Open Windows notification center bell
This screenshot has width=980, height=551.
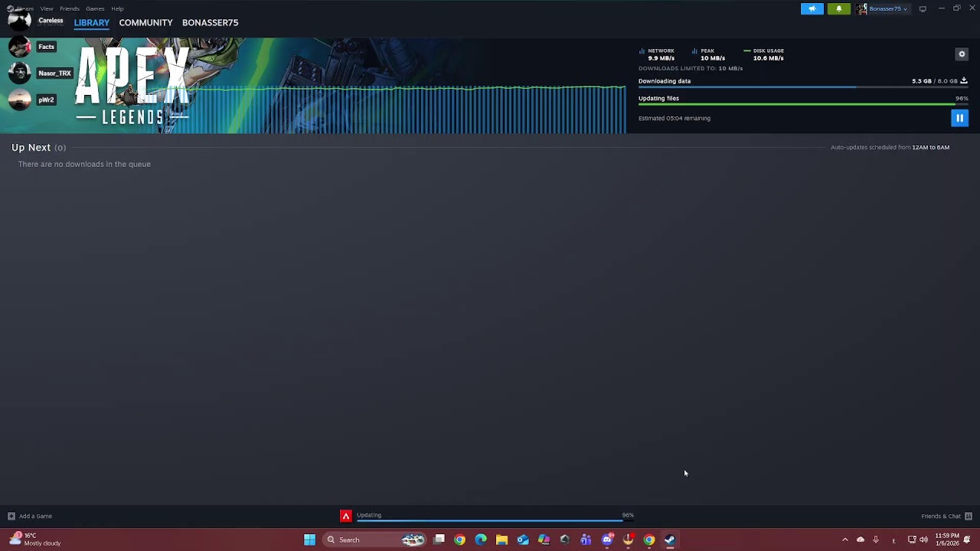(967, 540)
